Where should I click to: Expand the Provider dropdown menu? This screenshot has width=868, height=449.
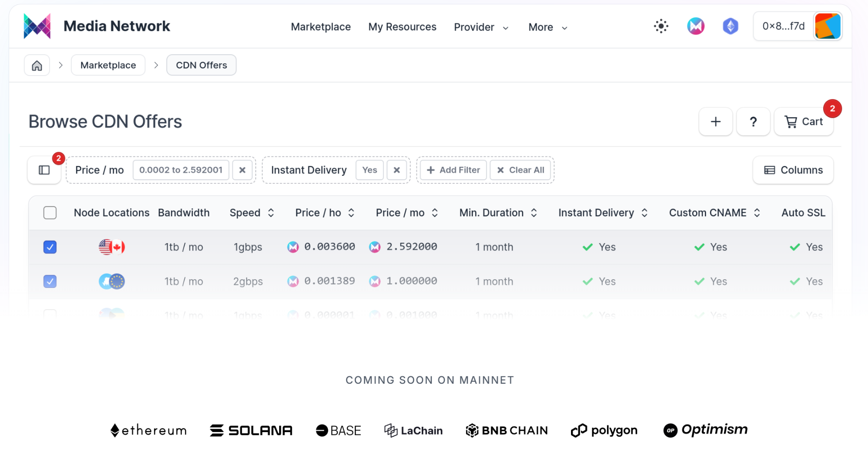click(481, 27)
